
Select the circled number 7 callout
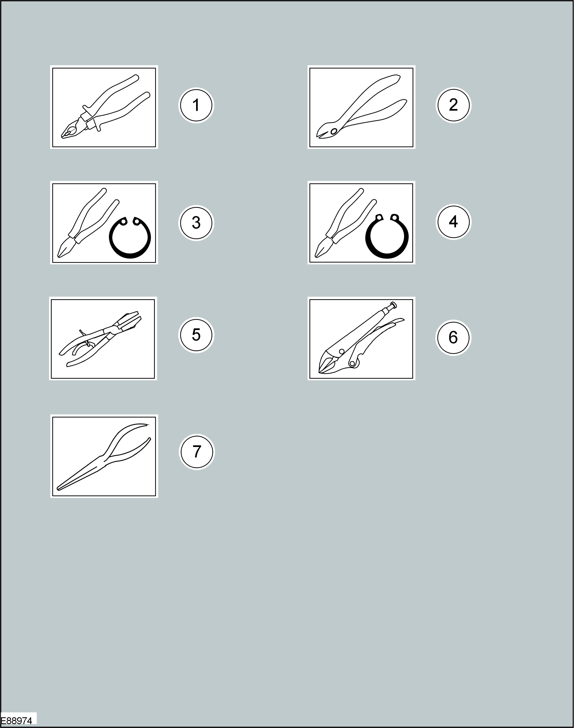pos(197,452)
